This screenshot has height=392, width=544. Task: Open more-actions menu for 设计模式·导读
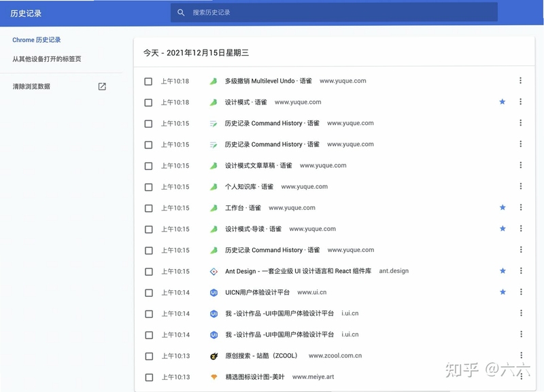[521, 228]
